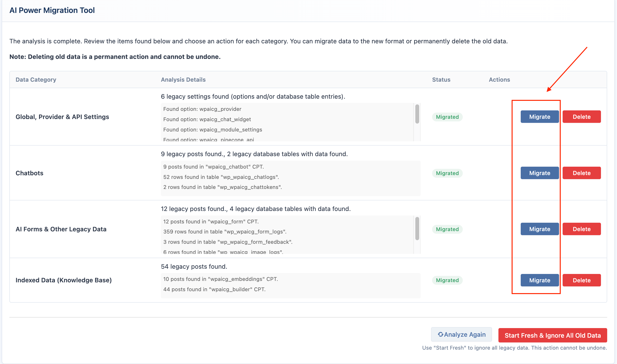
Task: Delete AI Forms & Other Legacy Data
Action: point(582,229)
